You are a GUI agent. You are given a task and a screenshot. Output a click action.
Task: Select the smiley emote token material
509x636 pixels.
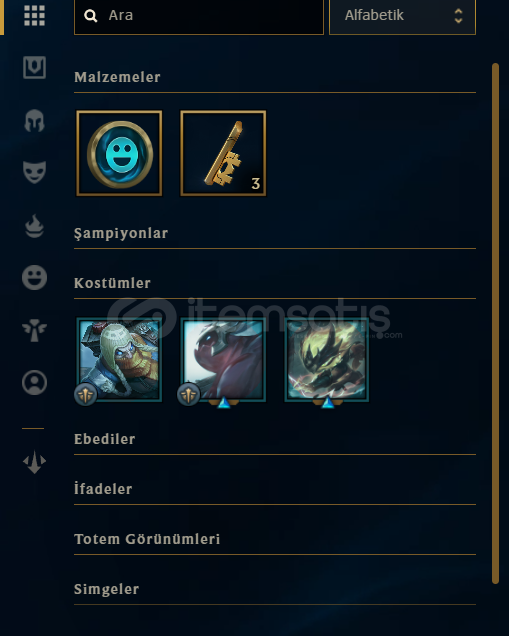tap(119, 153)
